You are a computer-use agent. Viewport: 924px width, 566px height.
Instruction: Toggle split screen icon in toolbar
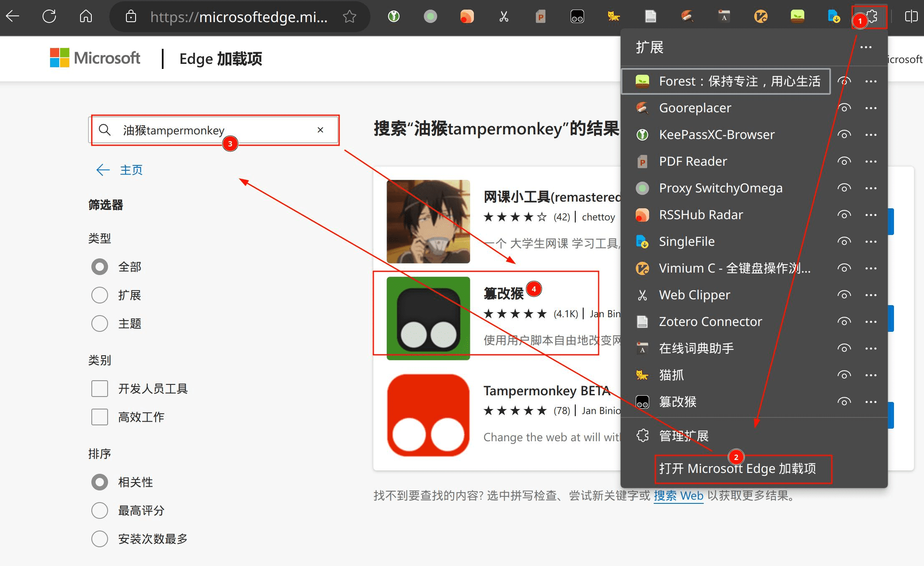911,16
